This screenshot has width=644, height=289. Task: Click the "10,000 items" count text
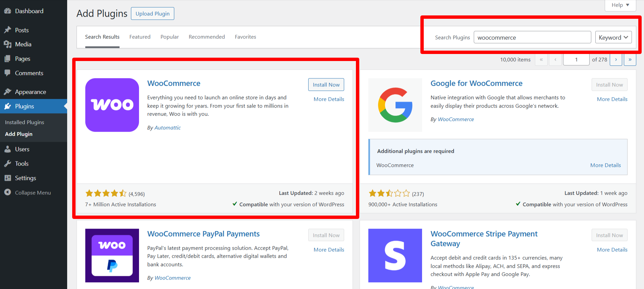[x=515, y=60]
